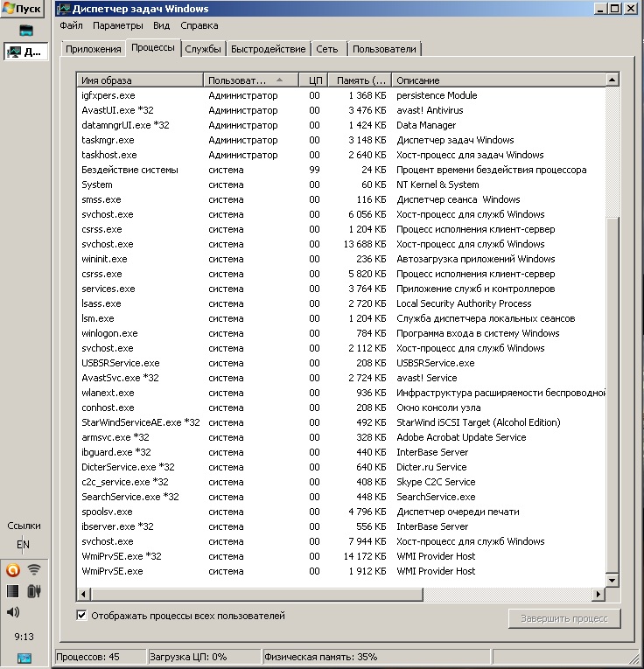Click the Avast antivirus tray icon
Screen dimensions: 644x669
(x=13, y=570)
